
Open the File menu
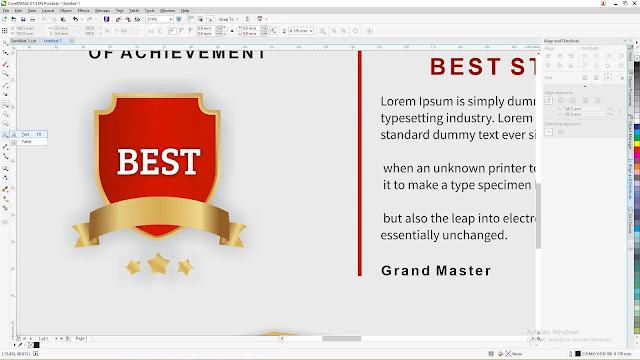coord(6,11)
